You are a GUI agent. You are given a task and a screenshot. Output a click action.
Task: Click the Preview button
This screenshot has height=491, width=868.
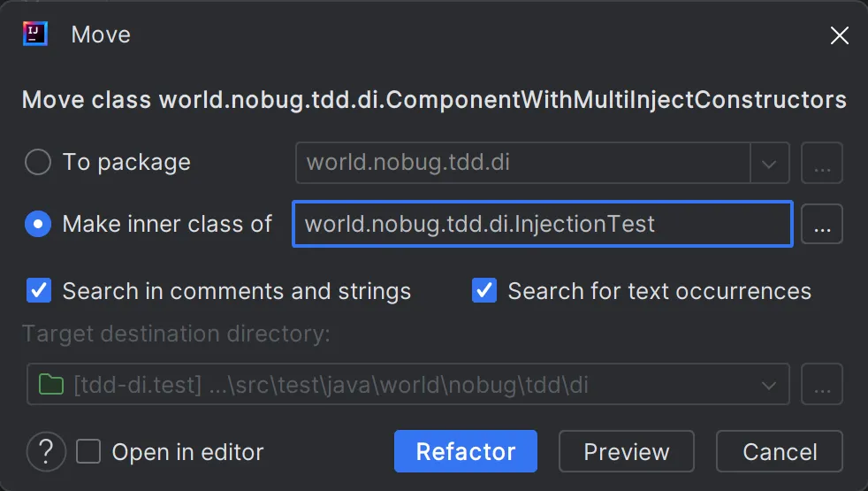point(627,452)
